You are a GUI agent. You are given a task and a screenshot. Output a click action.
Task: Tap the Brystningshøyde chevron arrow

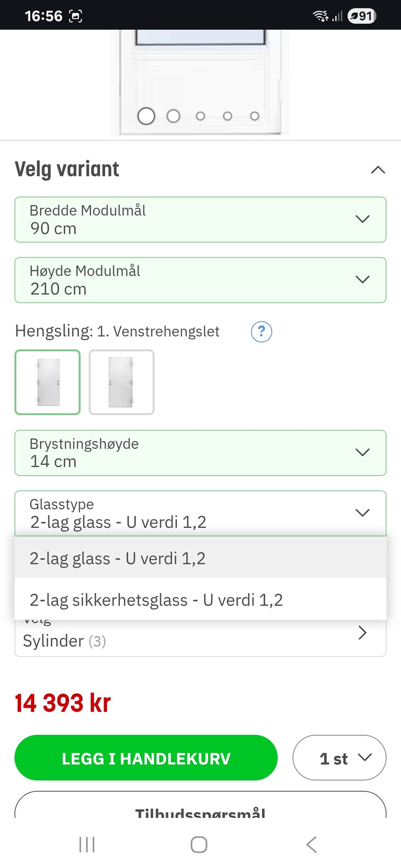[363, 452]
